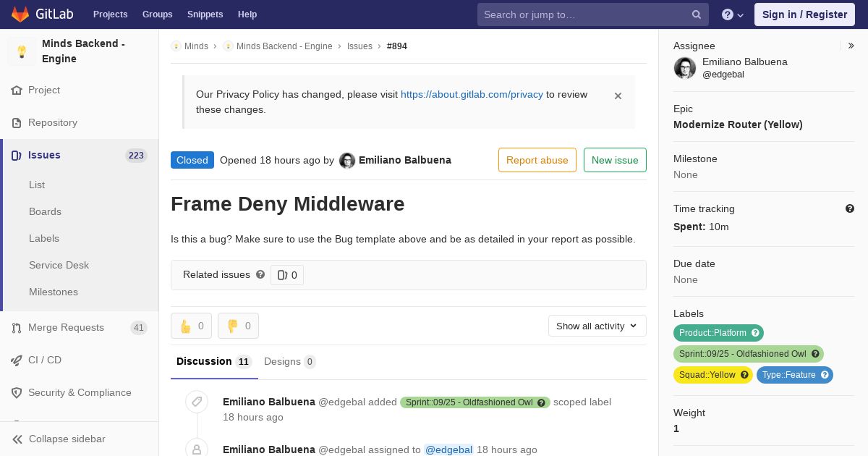This screenshot has height=456, width=868.
Task: Click the related issues count badge
Action: 287,275
